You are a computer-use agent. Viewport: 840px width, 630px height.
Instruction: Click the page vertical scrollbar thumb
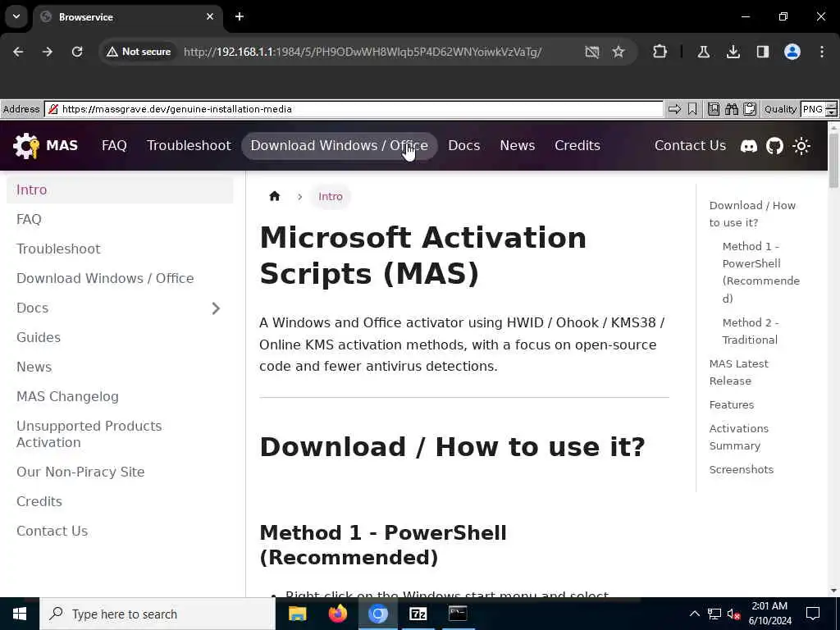click(833, 160)
